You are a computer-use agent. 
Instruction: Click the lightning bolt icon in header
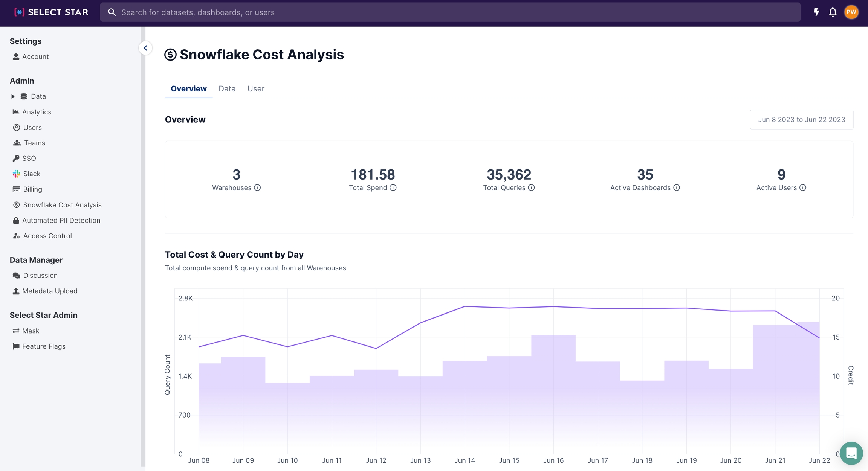coord(816,12)
